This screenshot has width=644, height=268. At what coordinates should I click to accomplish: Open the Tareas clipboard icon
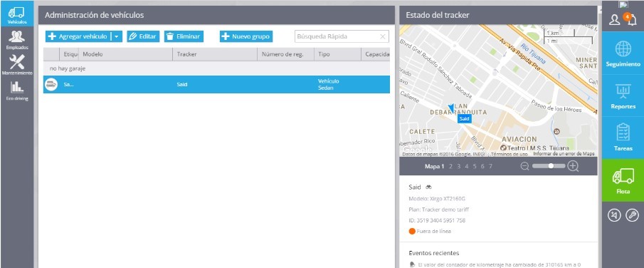(623, 138)
